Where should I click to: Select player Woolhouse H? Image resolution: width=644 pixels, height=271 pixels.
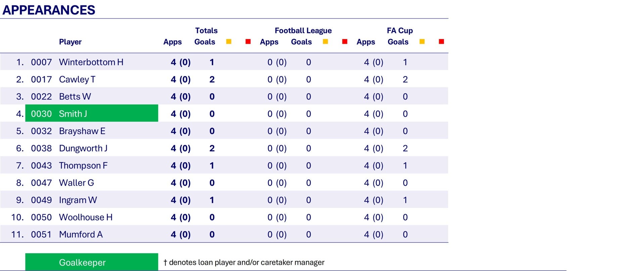[86, 217]
